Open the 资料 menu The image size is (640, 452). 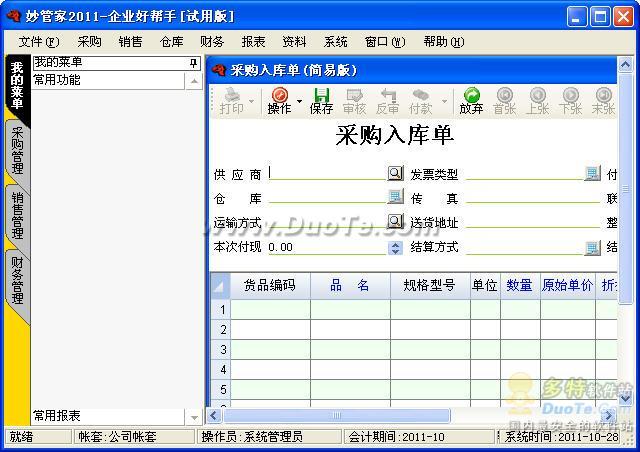point(294,42)
